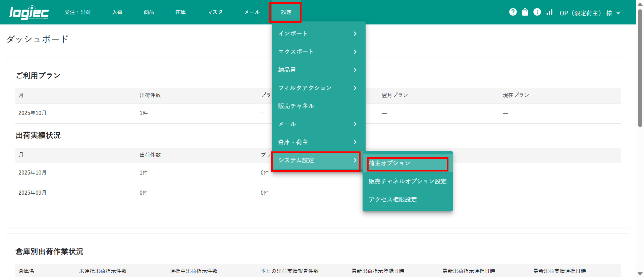Click the logiec logo

[x=29, y=13]
